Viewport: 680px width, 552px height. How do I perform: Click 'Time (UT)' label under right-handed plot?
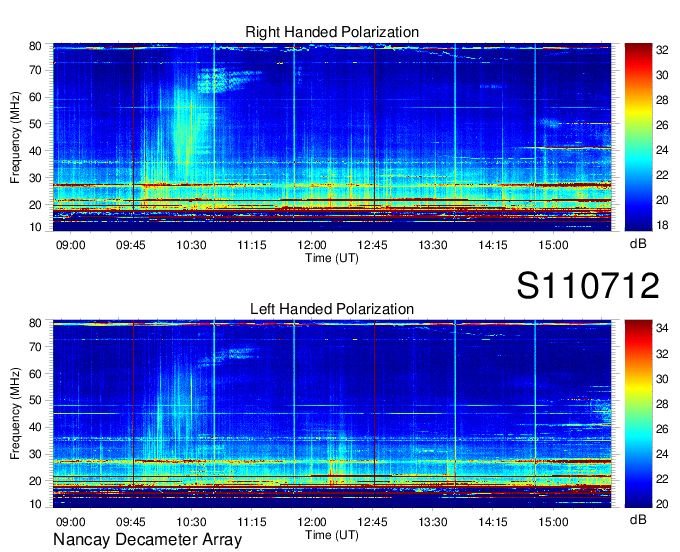point(332,258)
